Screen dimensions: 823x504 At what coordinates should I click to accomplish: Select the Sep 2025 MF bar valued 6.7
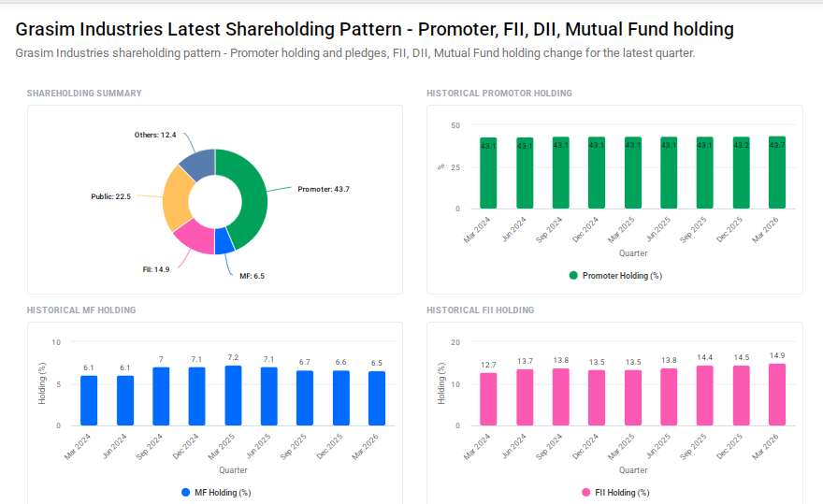point(305,398)
